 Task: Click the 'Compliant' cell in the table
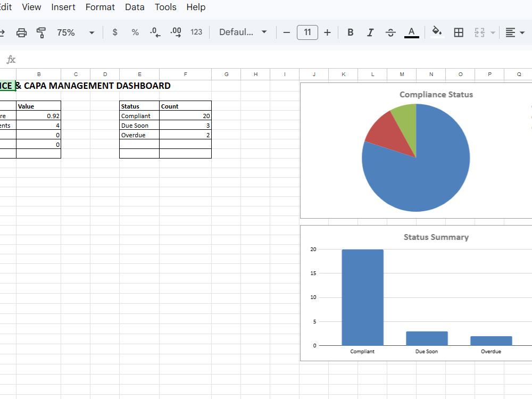[139, 115]
